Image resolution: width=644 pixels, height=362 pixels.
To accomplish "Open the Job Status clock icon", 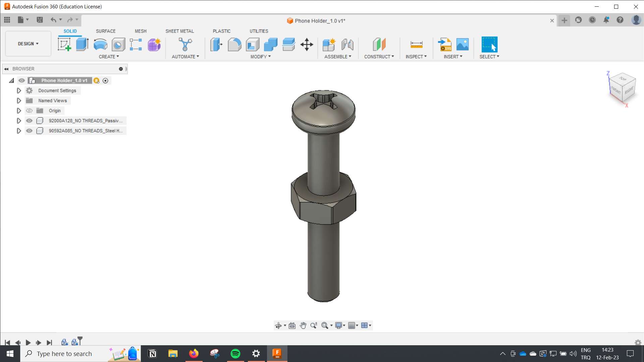I will [x=592, y=20].
